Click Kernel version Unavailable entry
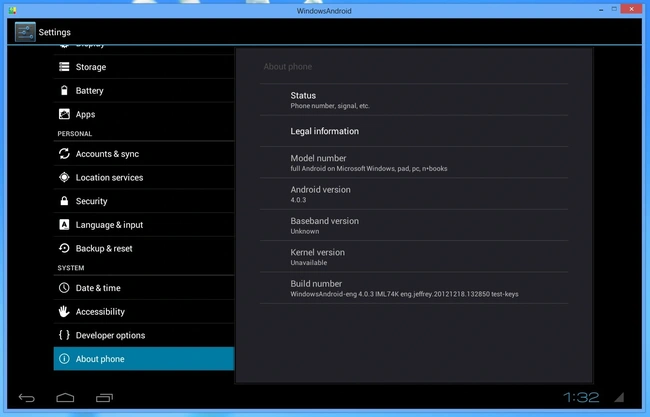 (x=414, y=257)
